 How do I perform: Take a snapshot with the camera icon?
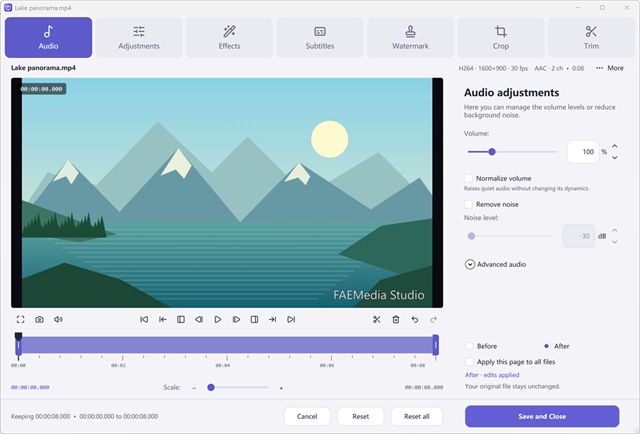pyautogui.click(x=39, y=320)
